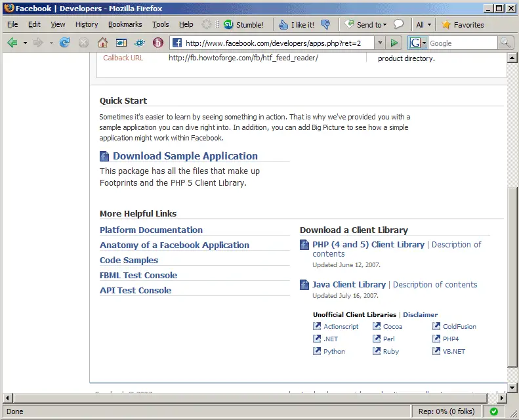The height and width of the screenshot is (420, 519).
Task: Click the Facebook favicon in the address bar
Action: click(x=177, y=43)
